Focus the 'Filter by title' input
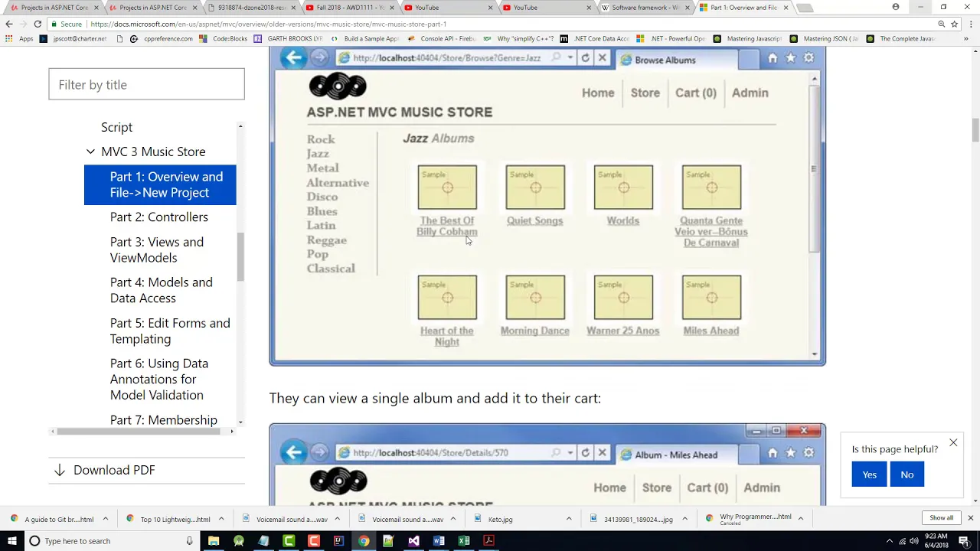 146,84
